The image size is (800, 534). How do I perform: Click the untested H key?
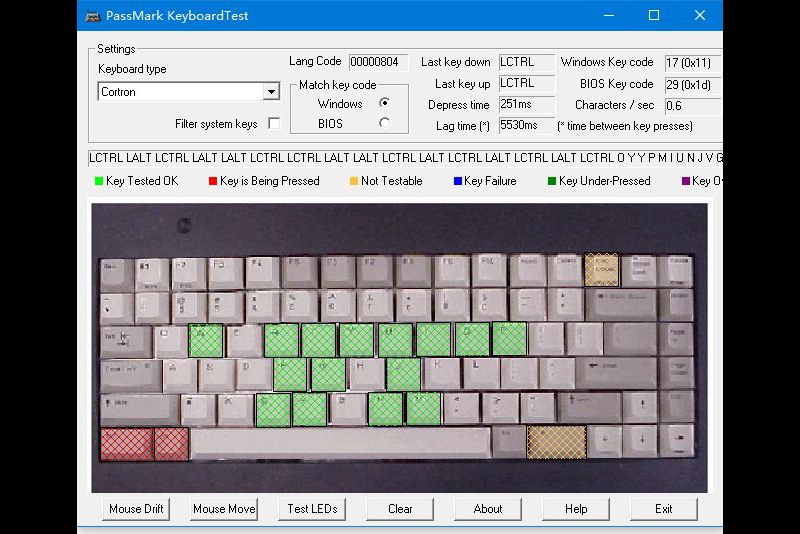pyautogui.click(x=365, y=375)
